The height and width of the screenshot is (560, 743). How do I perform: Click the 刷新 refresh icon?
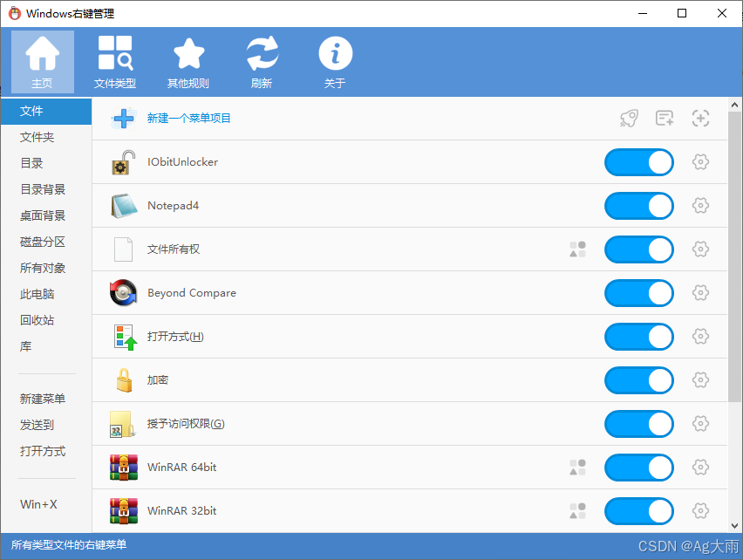click(x=262, y=53)
